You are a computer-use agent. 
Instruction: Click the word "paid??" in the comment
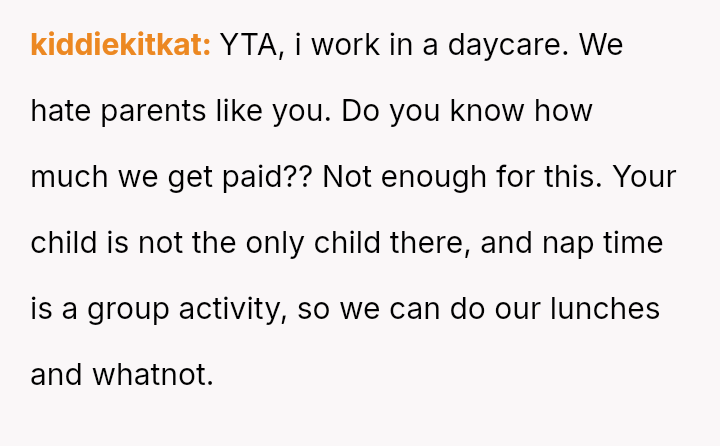267,178
